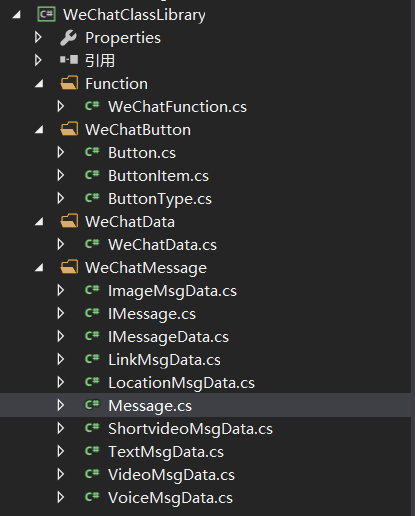Click C# icon beside ShortvideoMsgData.cs

point(92,428)
